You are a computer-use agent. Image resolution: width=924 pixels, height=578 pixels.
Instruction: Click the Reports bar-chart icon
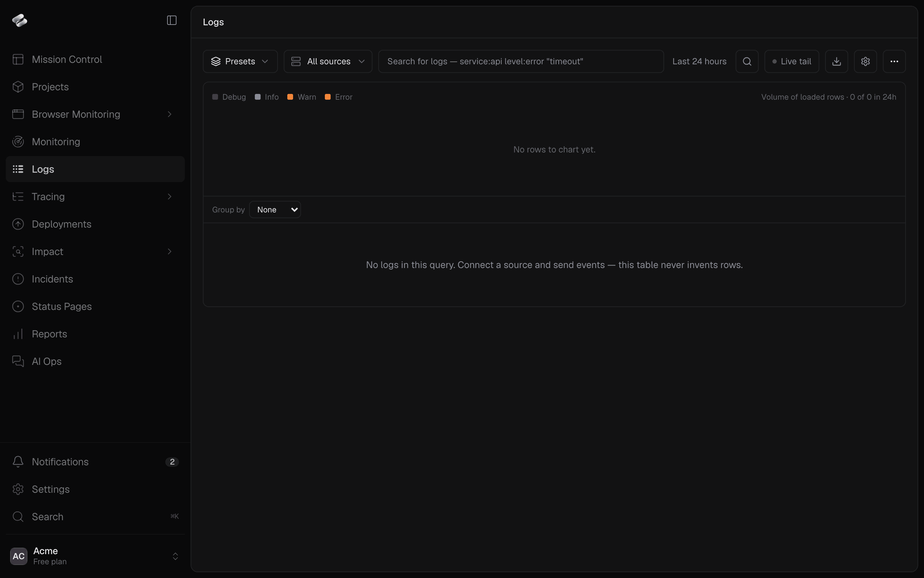pos(18,334)
